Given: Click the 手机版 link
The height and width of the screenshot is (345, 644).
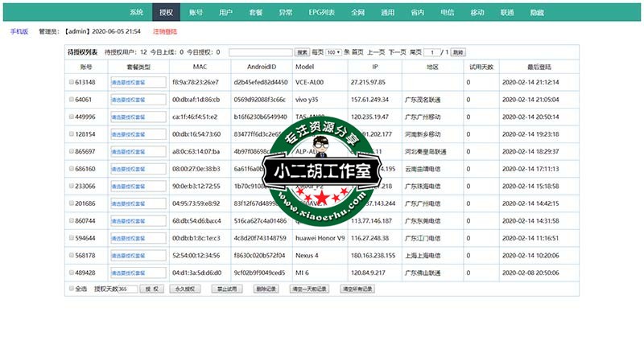Looking at the screenshot, I should click(x=19, y=31).
